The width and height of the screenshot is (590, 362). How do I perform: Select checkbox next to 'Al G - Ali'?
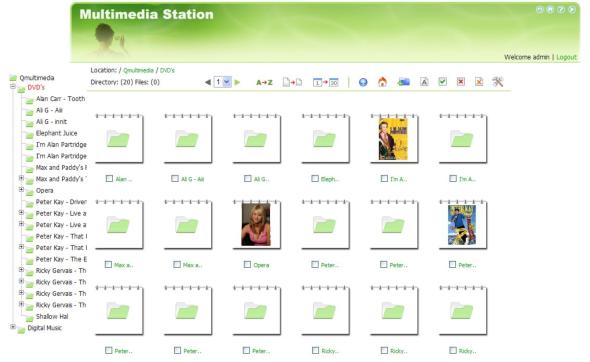[x=175, y=178]
